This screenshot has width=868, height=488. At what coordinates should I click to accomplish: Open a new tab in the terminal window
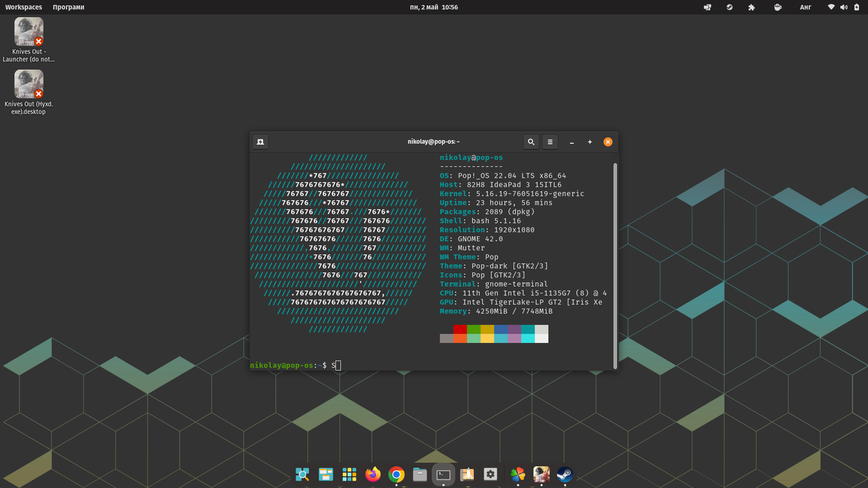point(260,142)
